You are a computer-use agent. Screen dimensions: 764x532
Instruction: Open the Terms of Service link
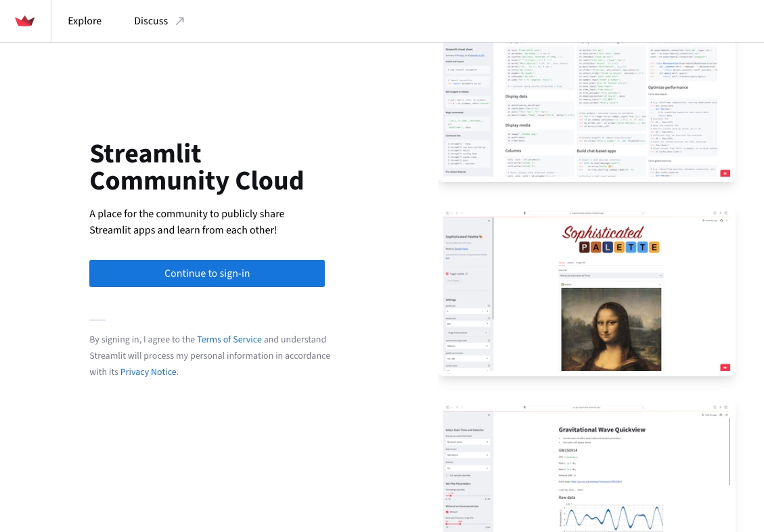coord(229,339)
